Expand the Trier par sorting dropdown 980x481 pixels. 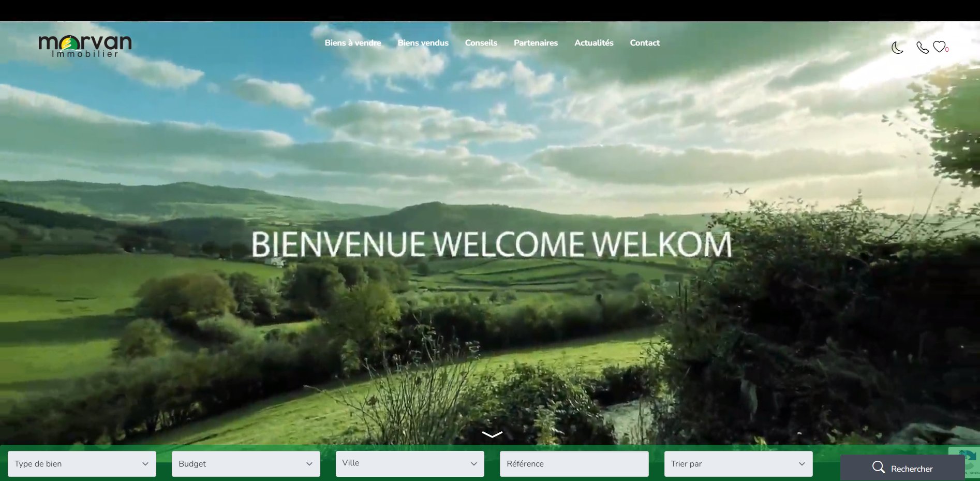click(738, 464)
